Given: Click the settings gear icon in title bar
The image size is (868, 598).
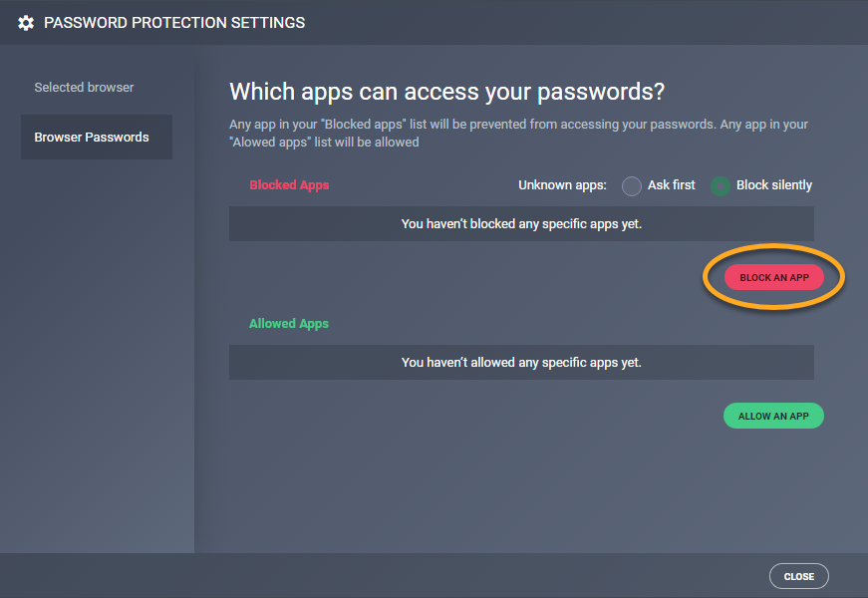Looking at the screenshot, I should point(26,22).
